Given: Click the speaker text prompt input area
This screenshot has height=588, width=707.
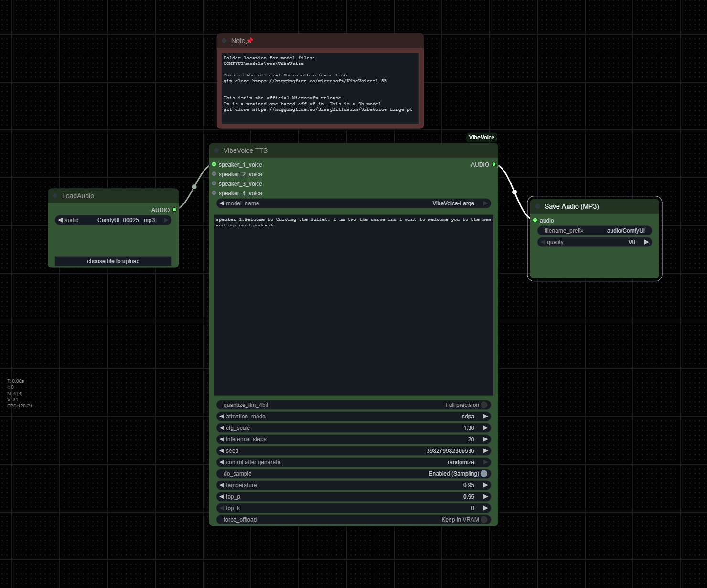Looking at the screenshot, I should pos(353,306).
